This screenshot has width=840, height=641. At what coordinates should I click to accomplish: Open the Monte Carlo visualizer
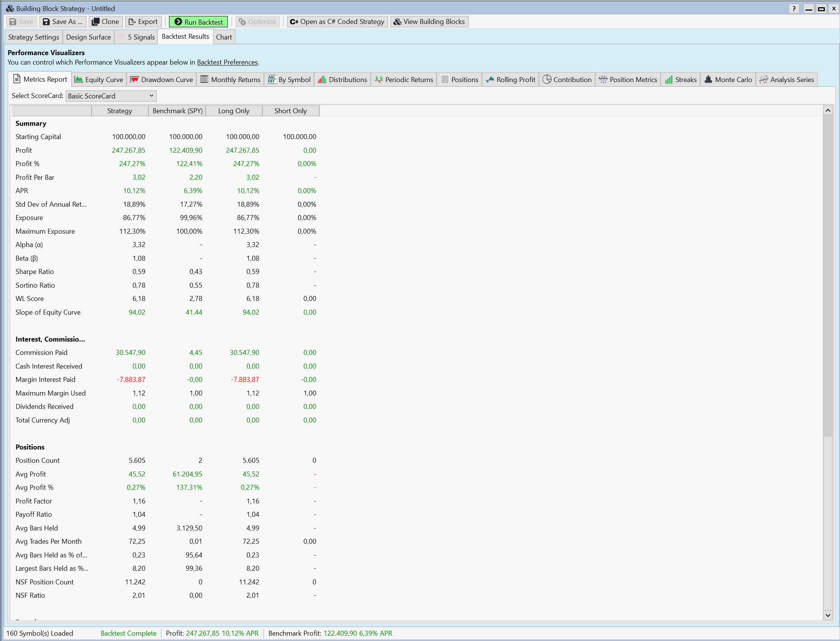click(728, 79)
